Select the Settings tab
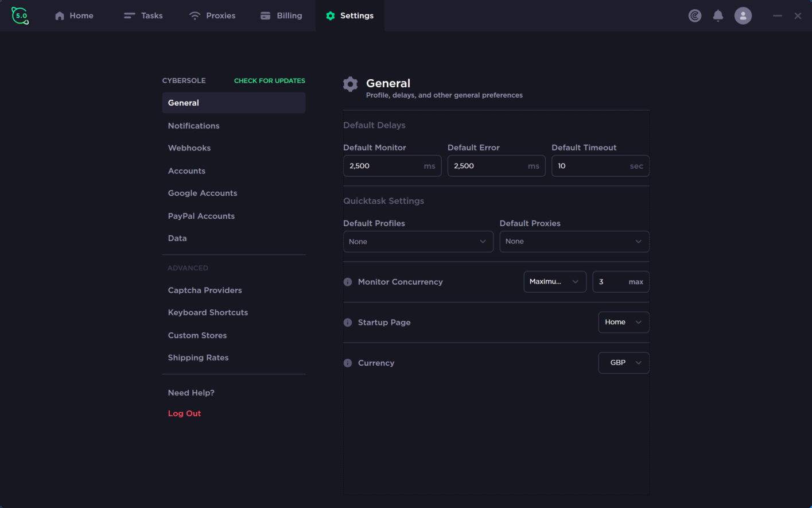Image resolution: width=812 pixels, height=508 pixels. point(350,15)
